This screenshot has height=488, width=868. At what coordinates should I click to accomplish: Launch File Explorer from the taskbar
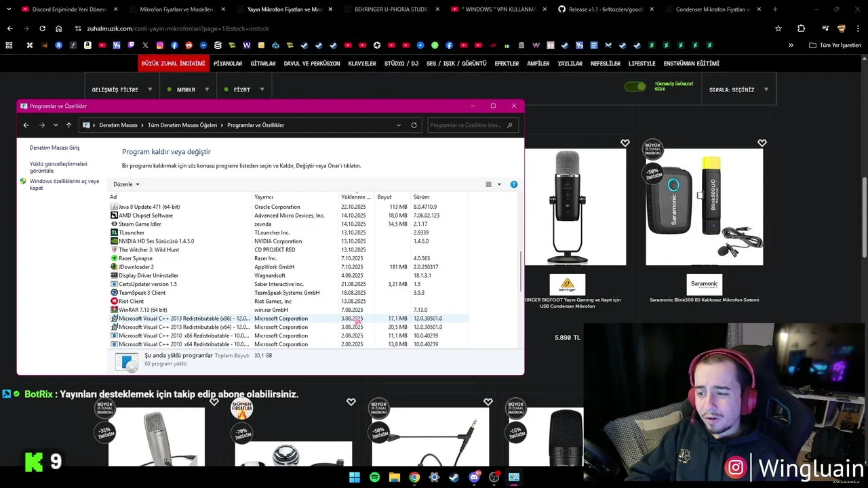[x=394, y=477]
